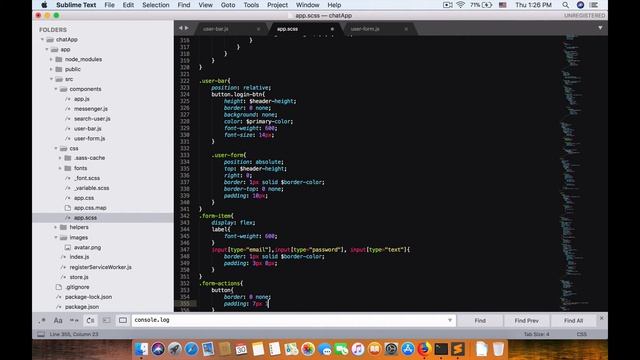
Task: Open _variable.scss in sidebar
Action: pyautogui.click(x=91, y=188)
